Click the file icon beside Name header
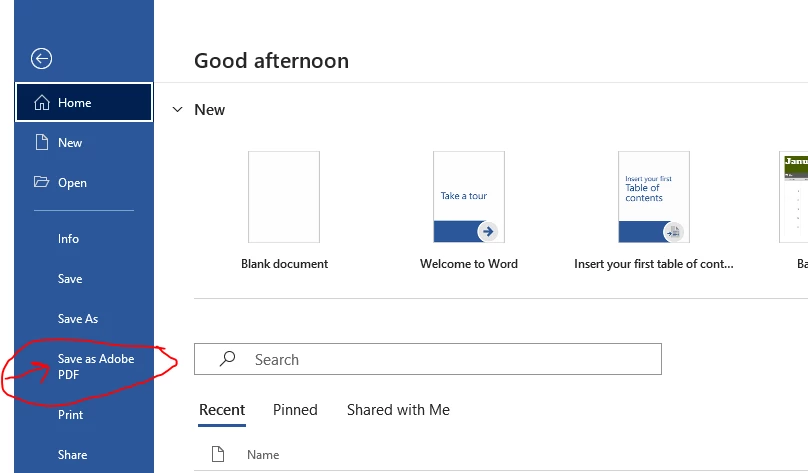The width and height of the screenshot is (808, 473). coord(218,454)
